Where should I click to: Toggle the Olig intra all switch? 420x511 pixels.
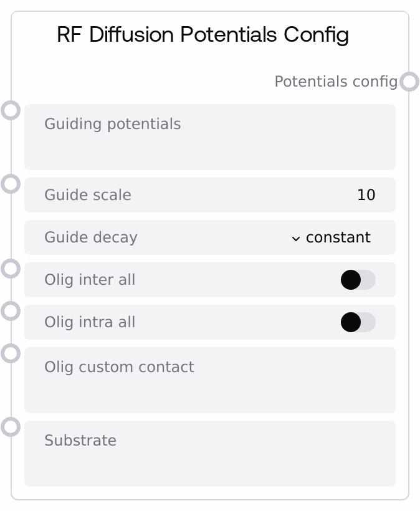pyautogui.click(x=358, y=322)
